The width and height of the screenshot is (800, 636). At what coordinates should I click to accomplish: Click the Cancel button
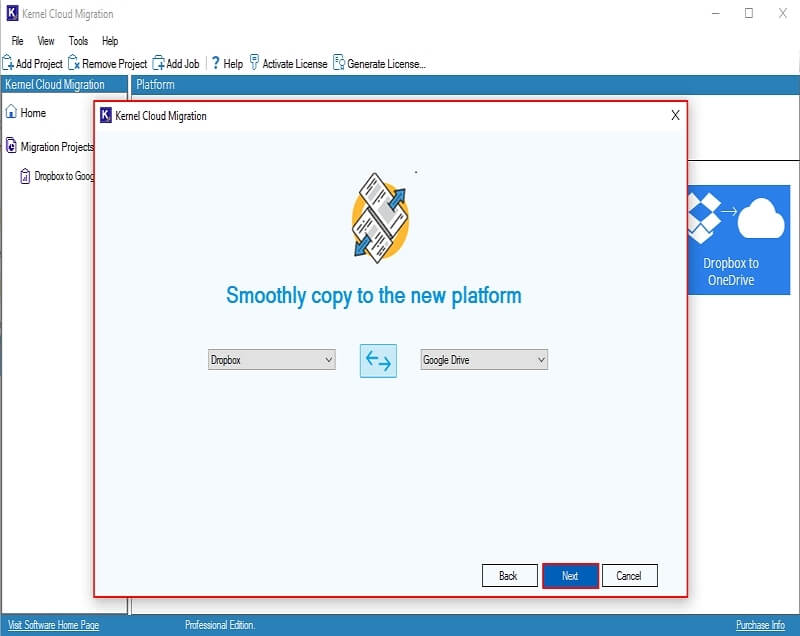pyautogui.click(x=630, y=575)
